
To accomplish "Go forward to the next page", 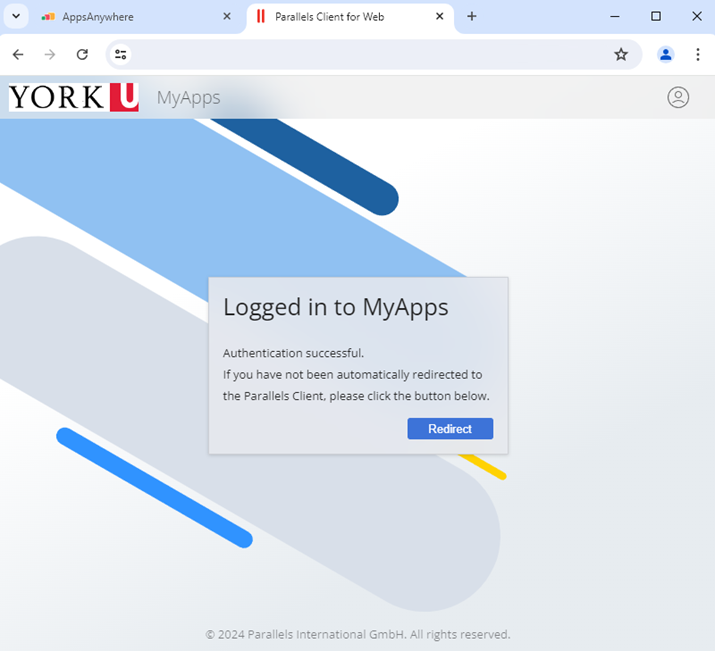I will click(x=50, y=55).
